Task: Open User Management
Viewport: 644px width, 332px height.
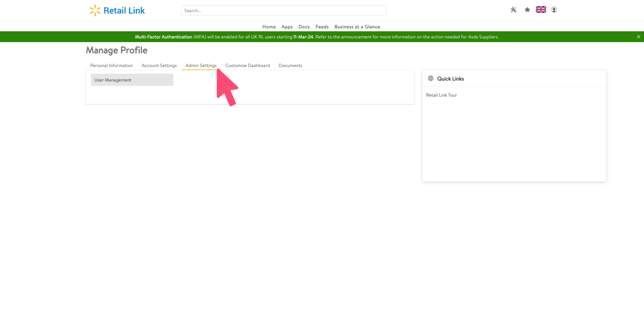Action: point(132,80)
